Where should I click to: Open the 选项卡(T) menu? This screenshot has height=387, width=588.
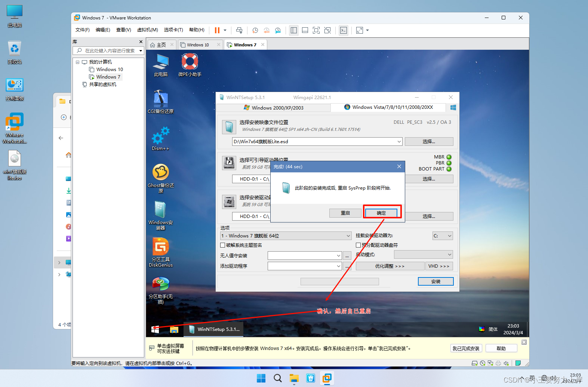[x=173, y=30]
